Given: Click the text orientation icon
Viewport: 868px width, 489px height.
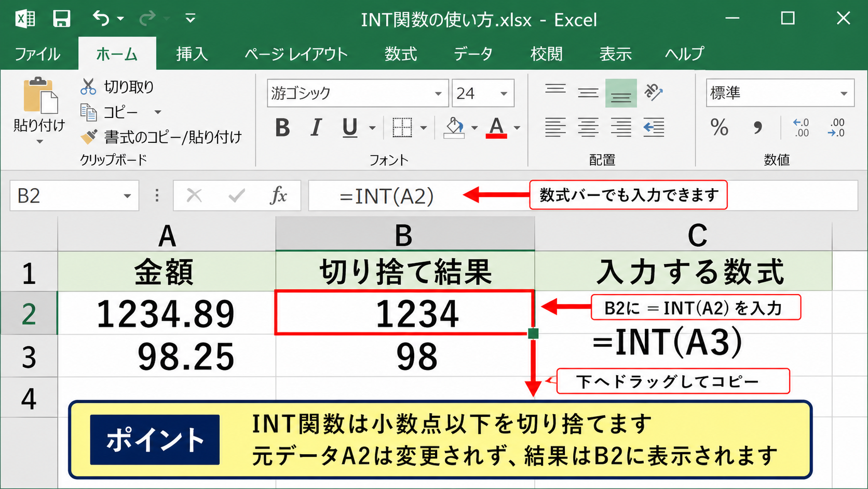Looking at the screenshot, I should (x=654, y=92).
